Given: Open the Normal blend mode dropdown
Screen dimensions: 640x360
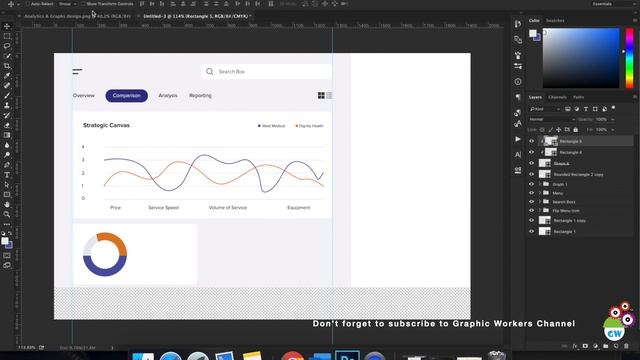Looking at the screenshot, I should tap(552, 119).
